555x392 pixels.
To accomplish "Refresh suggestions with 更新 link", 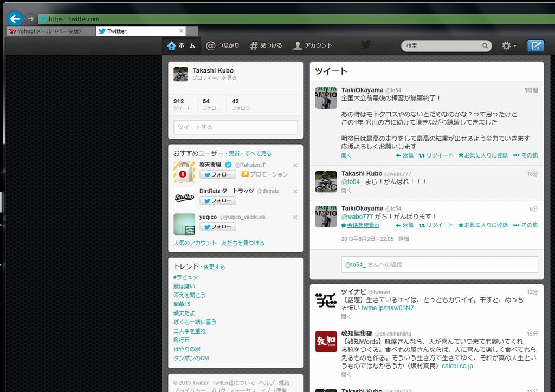I will click(234, 153).
